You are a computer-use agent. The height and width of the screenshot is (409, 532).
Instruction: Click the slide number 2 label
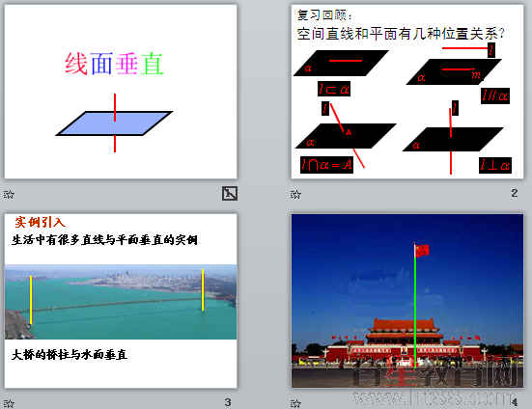click(x=515, y=193)
